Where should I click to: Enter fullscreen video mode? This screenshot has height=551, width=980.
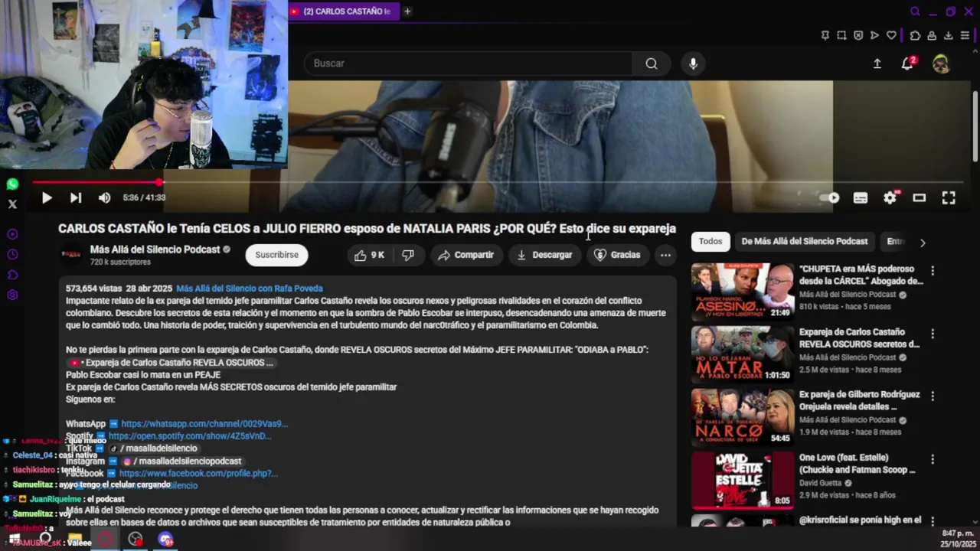tap(949, 197)
